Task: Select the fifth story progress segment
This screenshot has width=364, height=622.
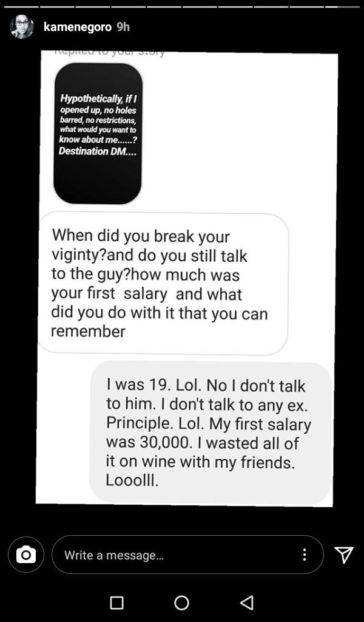Action: (164, 7)
